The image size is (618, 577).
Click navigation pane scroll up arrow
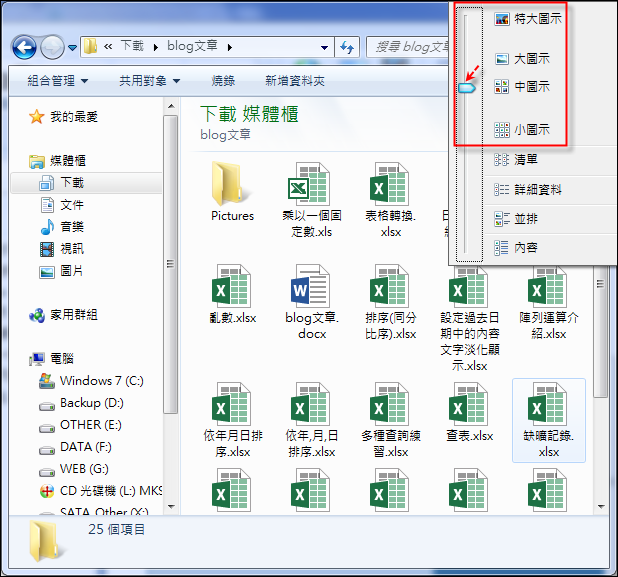171,106
